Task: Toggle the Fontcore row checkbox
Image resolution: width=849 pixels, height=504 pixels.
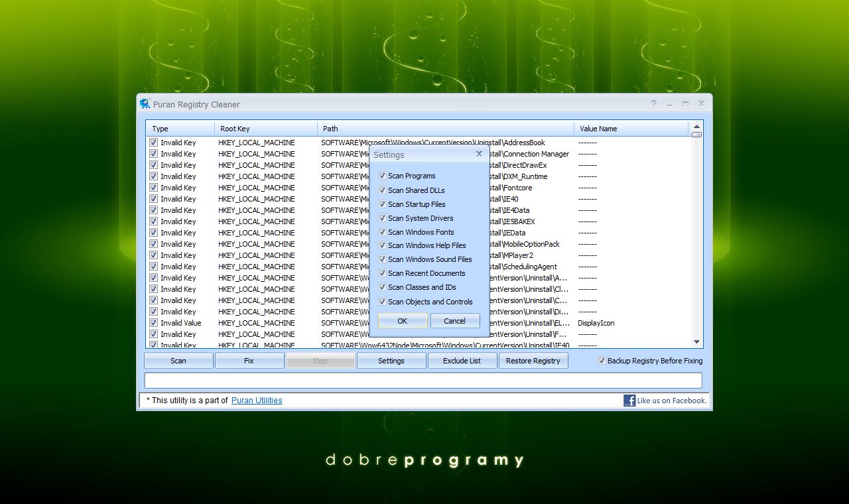Action: pos(153,188)
